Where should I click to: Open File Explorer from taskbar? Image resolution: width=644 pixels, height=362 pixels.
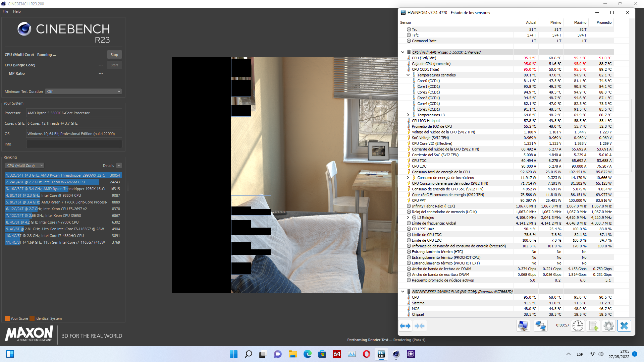tap(292, 354)
